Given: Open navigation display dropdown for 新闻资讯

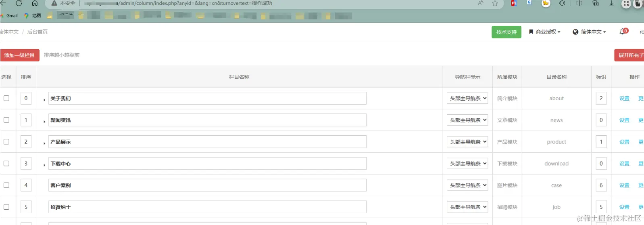Looking at the screenshot, I should pyautogui.click(x=467, y=120).
